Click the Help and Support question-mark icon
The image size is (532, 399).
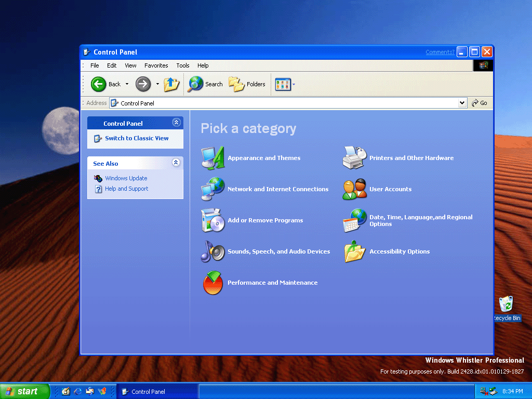[98, 189]
